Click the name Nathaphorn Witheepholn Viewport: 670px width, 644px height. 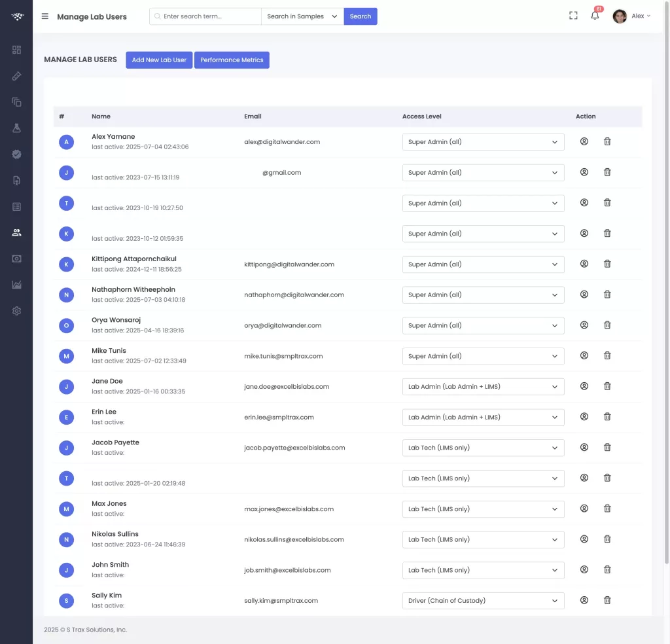[x=133, y=289]
